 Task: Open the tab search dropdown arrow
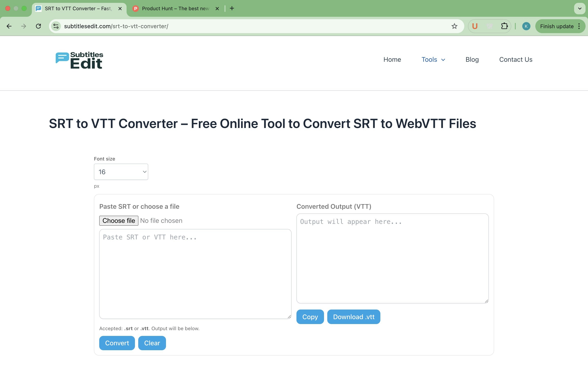(580, 9)
